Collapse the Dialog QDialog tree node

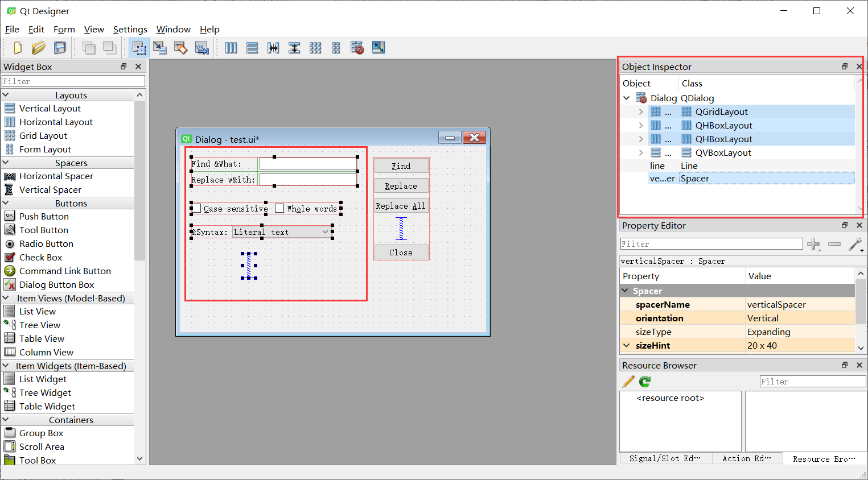click(x=627, y=98)
